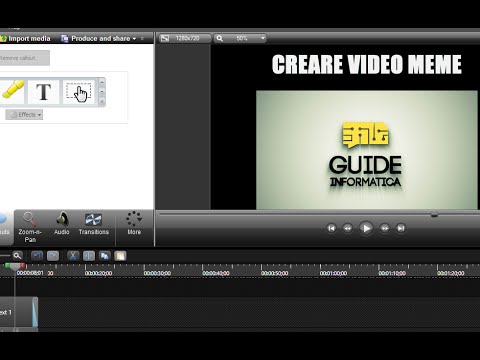Click the callout gallery middle down arrow
The width and height of the screenshot is (480, 360).
click(x=102, y=91)
